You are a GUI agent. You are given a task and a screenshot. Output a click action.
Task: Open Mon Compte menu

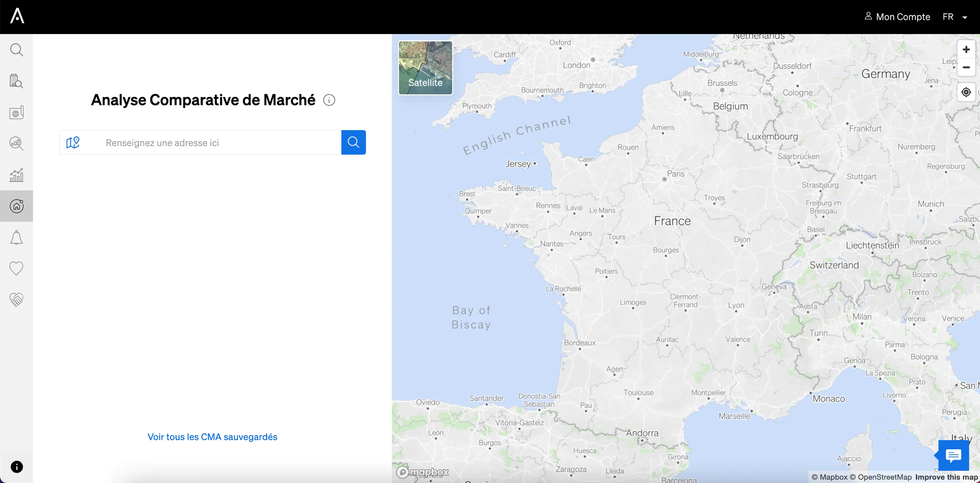coord(897,17)
